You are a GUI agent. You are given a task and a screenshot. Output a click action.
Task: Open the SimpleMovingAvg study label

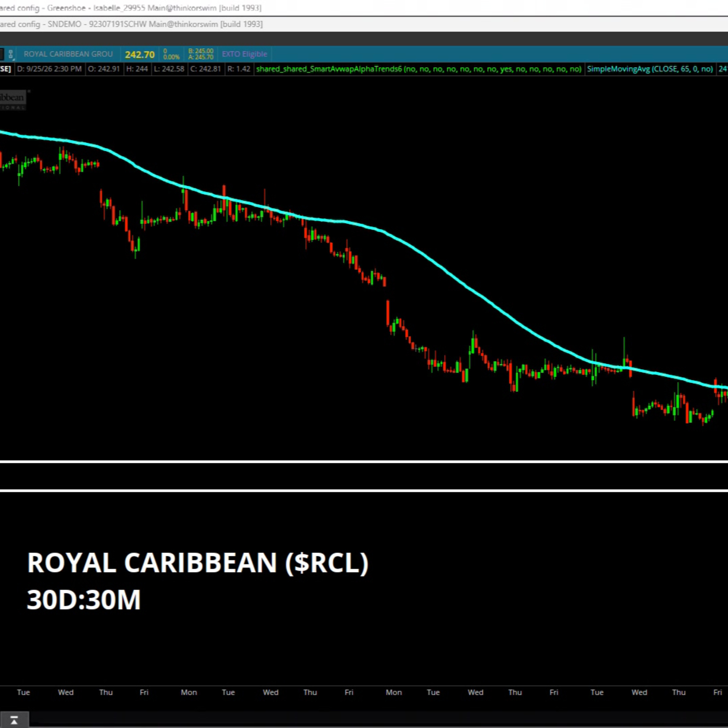pos(650,69)
